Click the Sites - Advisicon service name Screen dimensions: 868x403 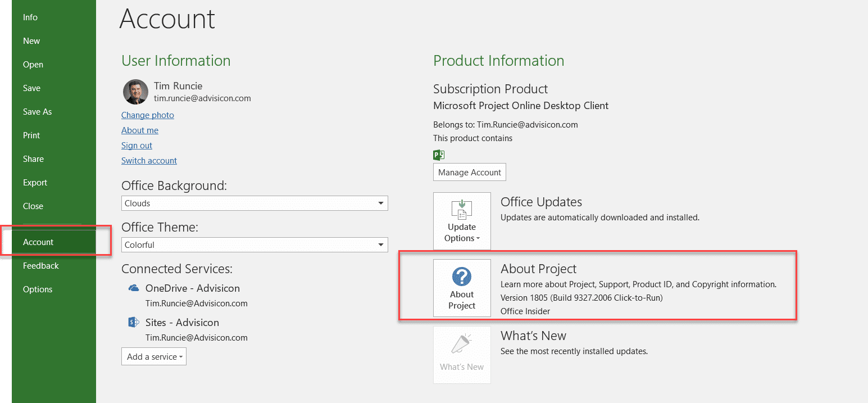[x=182, y=323]
